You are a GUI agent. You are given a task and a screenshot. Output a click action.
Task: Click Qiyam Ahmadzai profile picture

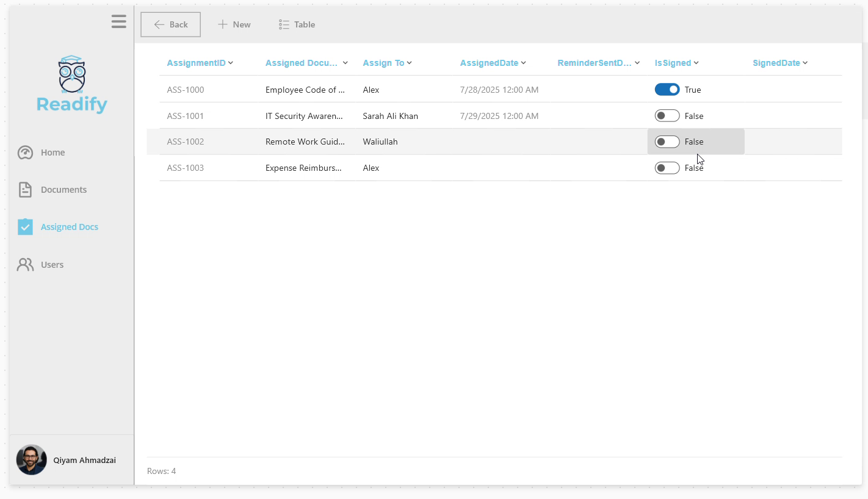tap(32, 460)
